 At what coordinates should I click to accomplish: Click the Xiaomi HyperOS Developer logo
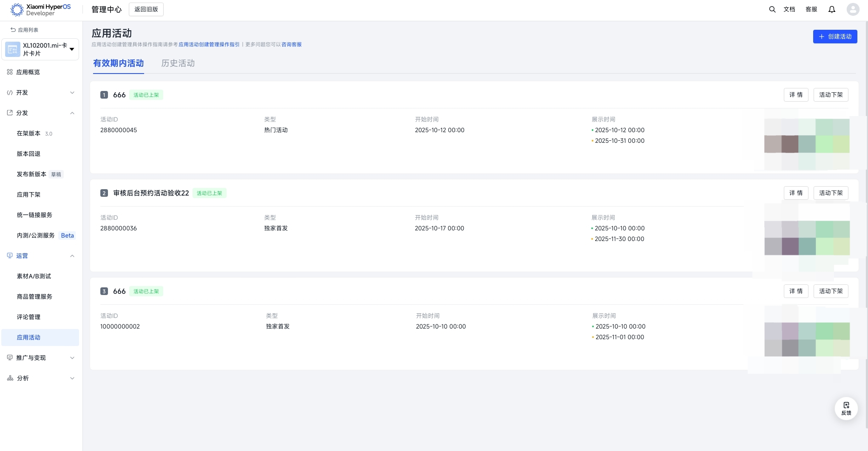pyautogui.click(x=41, y=10)
